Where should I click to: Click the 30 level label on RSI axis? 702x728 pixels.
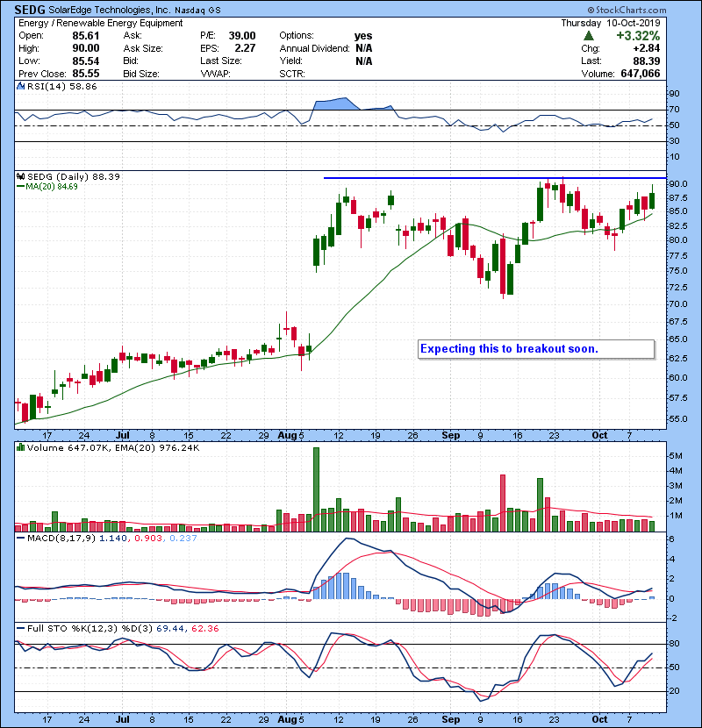click(x=674, y=140)
